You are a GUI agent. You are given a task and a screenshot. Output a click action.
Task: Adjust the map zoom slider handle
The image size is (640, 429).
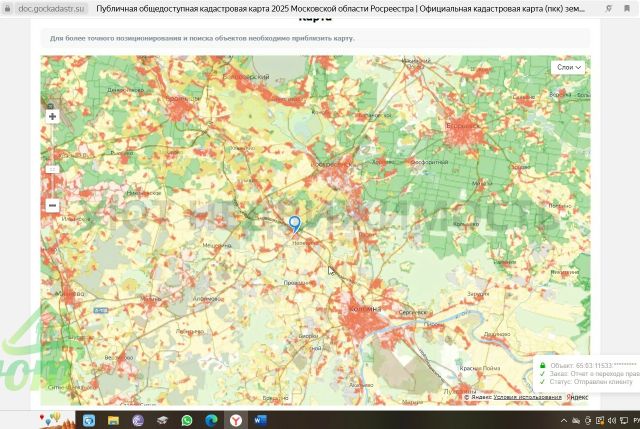(52, 169)
